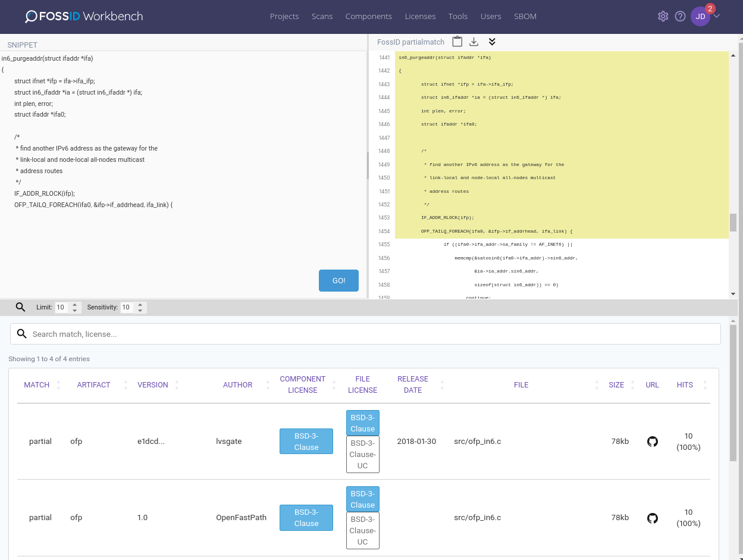Click BSD-3-Clause-UC tag in lvsgate row
This screenshot has width=743, height=560.
tap(363, 455)
